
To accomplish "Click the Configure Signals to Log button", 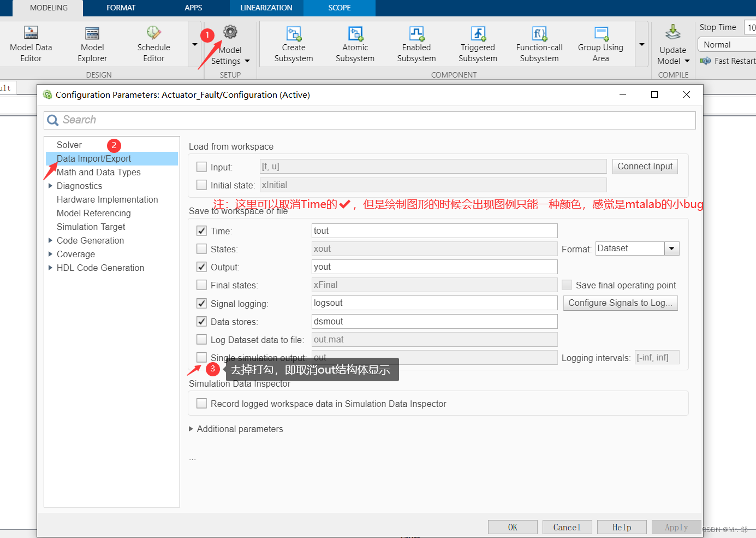I will pyautogui.click(x=620, y=303).
